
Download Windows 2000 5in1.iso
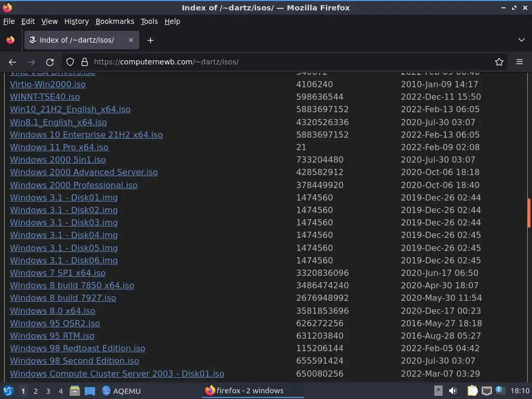click(x=58, y=160)
